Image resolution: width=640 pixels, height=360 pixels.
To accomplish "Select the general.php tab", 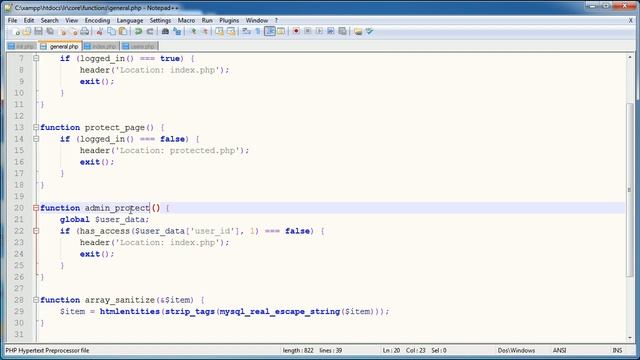I will tap(60, 46).
